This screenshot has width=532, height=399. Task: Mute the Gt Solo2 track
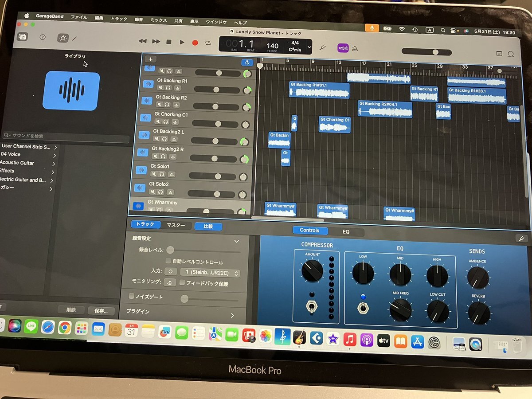pyautogui.click(x=153, y=192)
